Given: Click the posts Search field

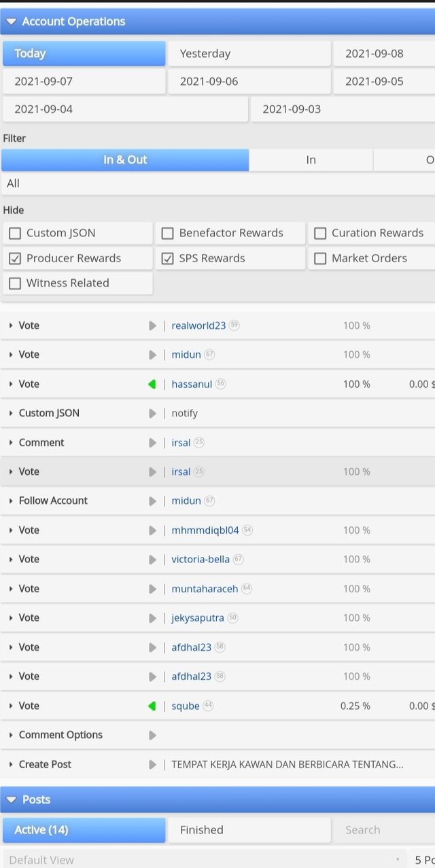Looking at the screenshot, I should pos(382,830).
